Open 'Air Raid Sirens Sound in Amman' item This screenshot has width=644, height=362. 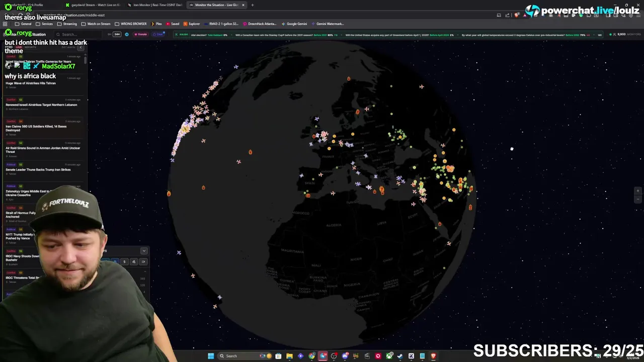43,150
